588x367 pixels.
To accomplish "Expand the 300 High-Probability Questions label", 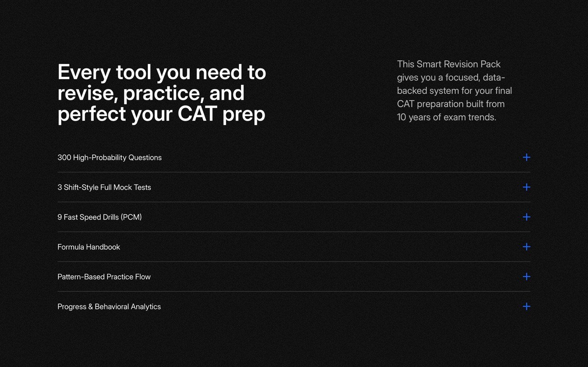I will pos(110,158).
